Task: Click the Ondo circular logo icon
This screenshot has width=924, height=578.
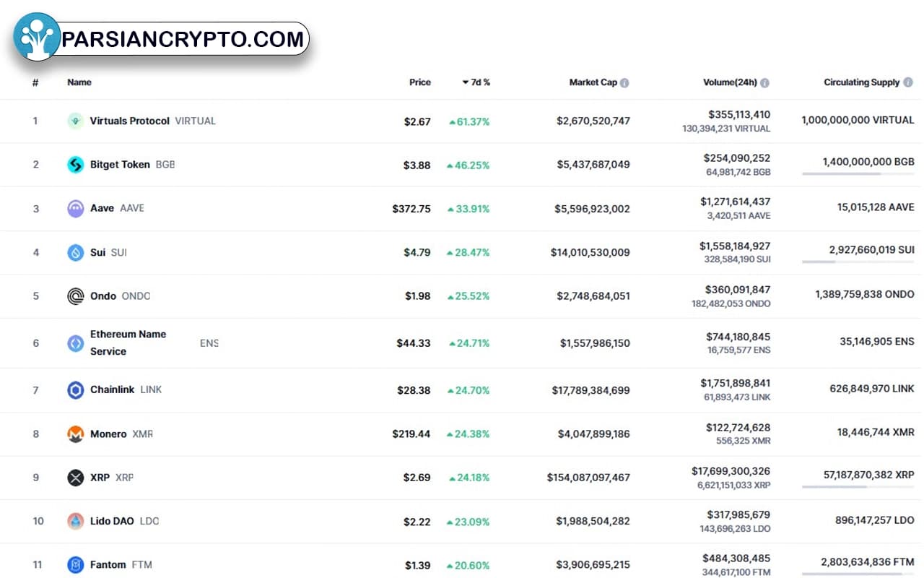Action: [76, 296]
